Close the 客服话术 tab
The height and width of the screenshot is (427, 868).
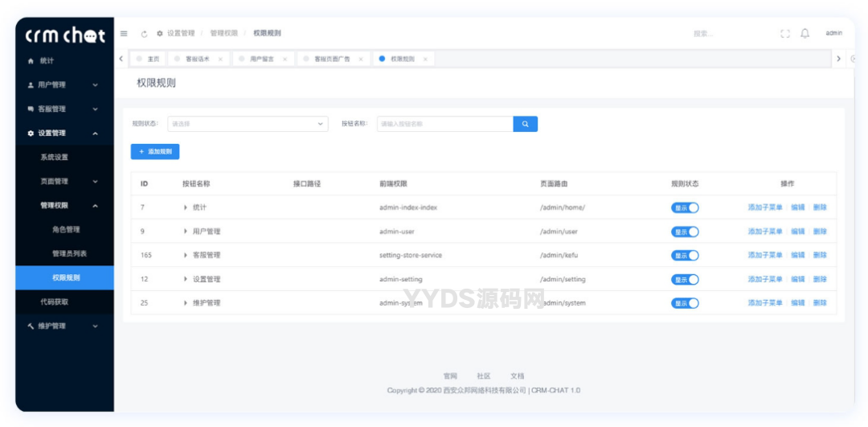(x=221, y=60)
